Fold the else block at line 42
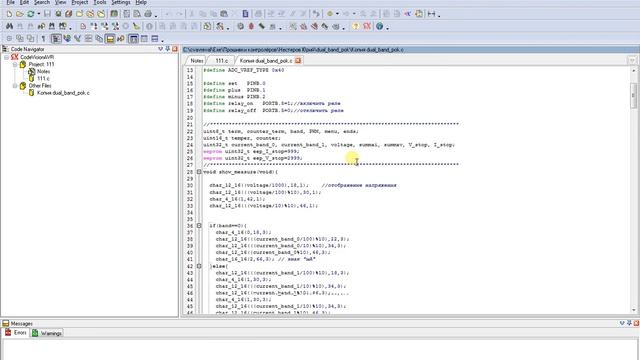Image resolution: width=640 pixels, height=360 pixels. [199, 266]
